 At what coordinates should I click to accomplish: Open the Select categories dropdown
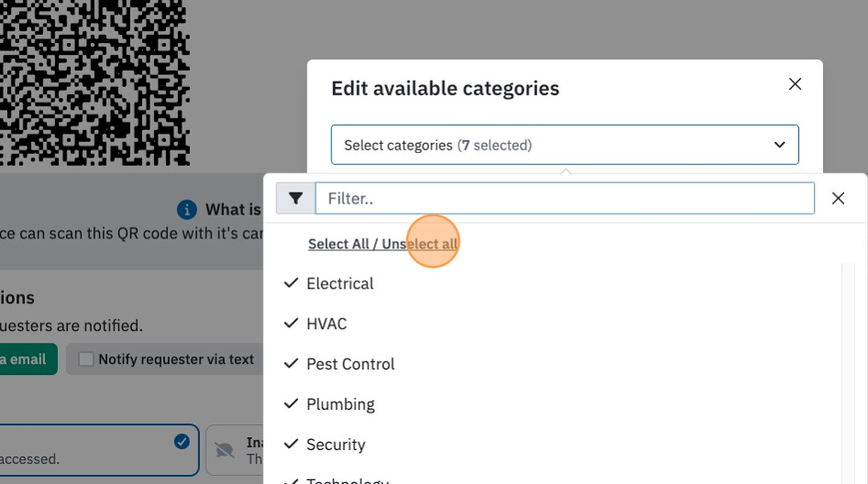pos(564,145)
